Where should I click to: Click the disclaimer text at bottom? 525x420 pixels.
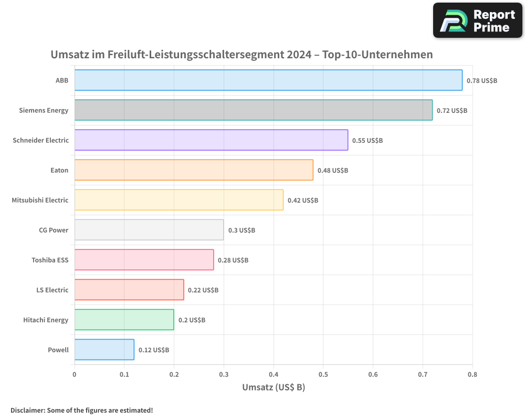click(x=81, y=411)
